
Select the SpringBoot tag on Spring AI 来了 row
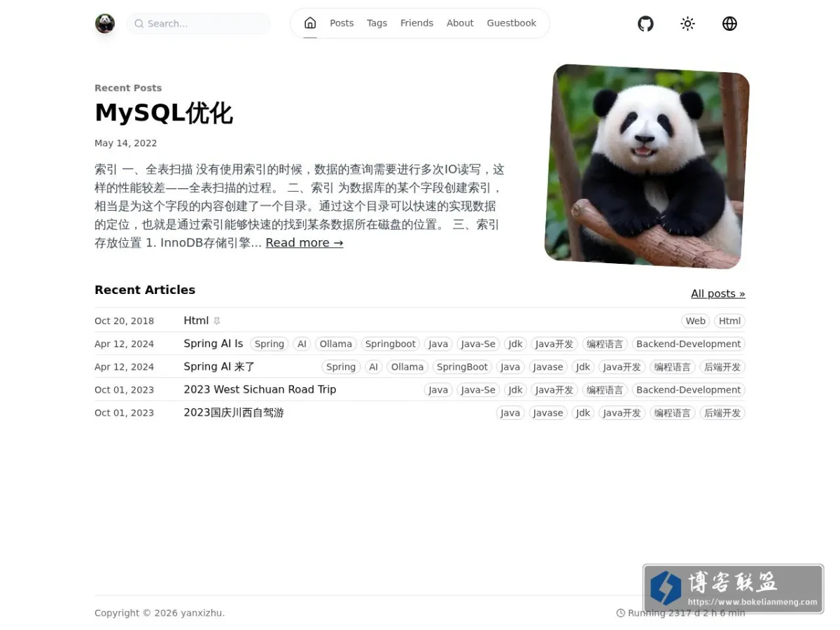pos(462,367)
